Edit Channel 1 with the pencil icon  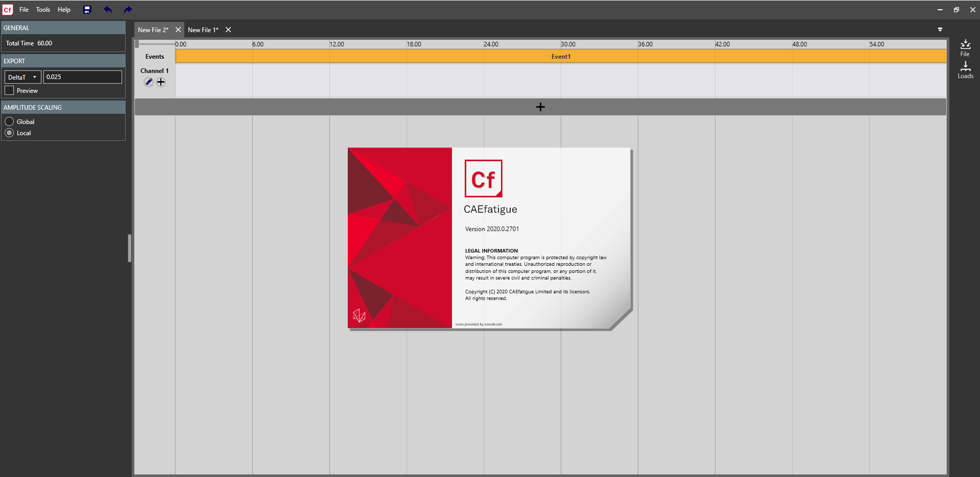coord(149,82)
